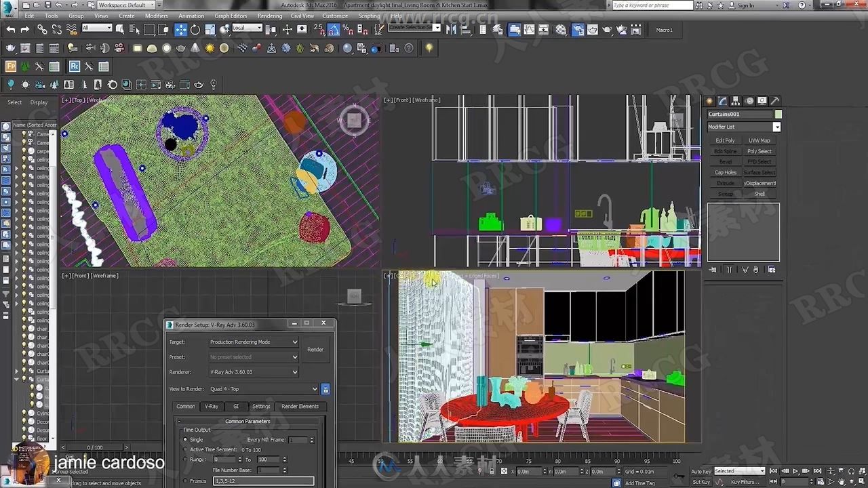
Task: Toggle the Angle Snap button
Action: point(334,29)
